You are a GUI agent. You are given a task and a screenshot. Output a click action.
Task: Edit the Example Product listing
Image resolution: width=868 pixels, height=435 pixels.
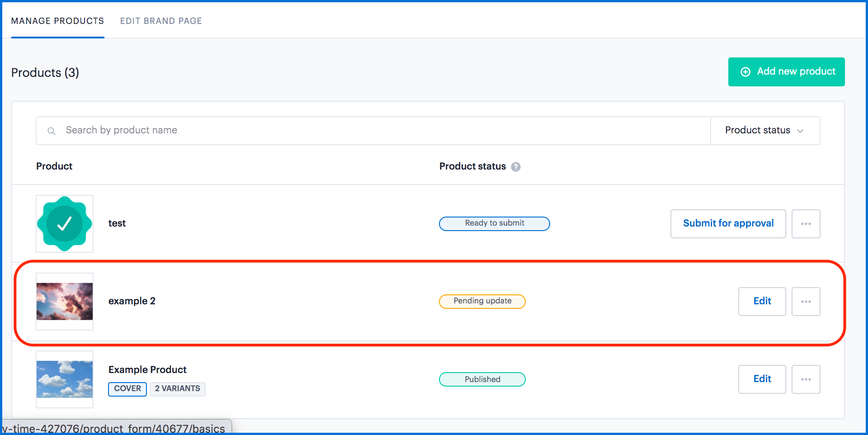coord(762,379)
